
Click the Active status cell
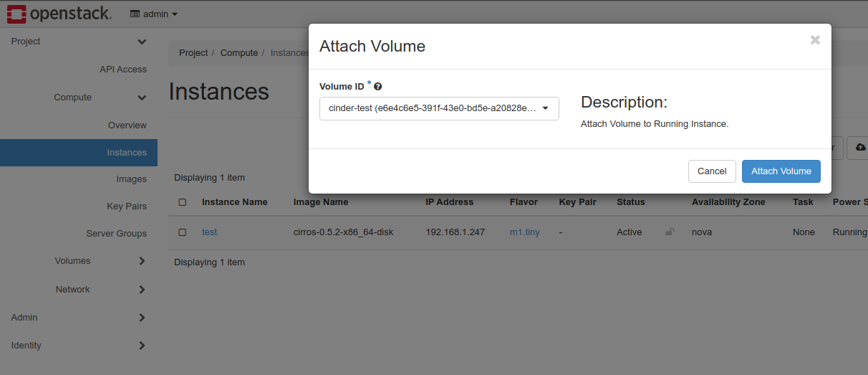point(630,232)
